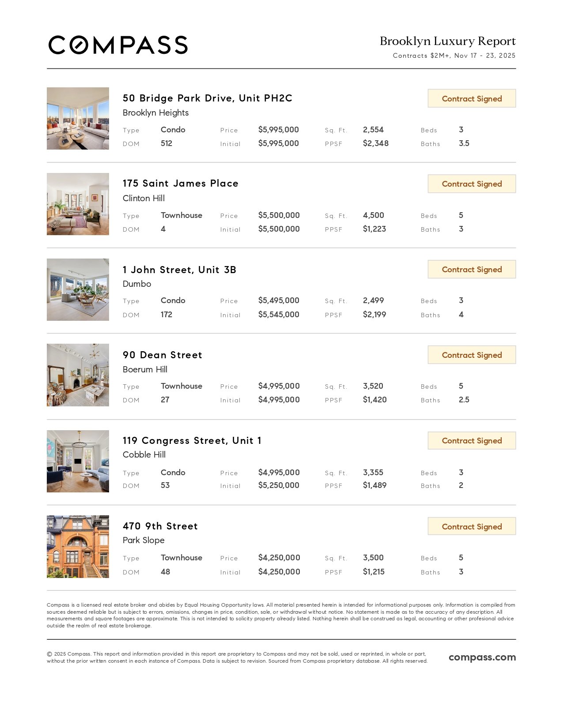
Task: Select the 175 Saint James Place heading
Action: 180,184
